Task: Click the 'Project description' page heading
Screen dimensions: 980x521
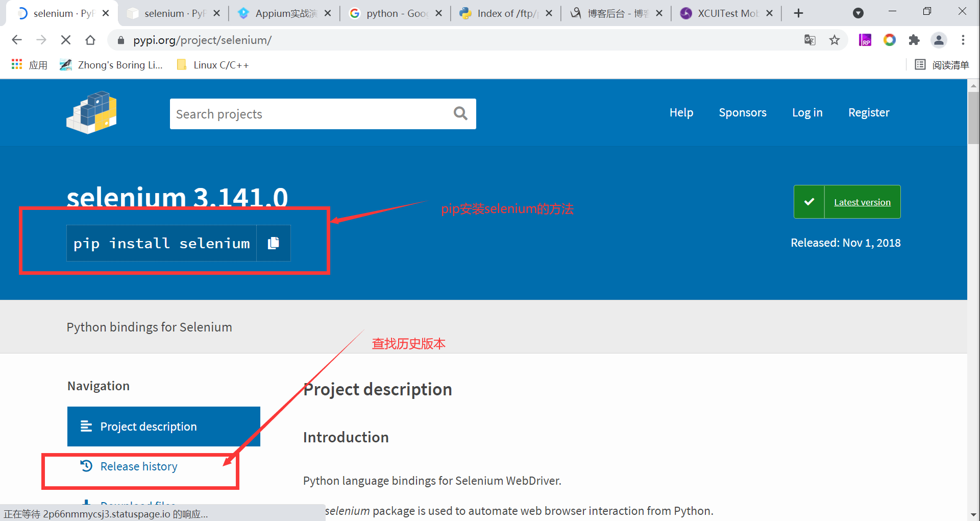Action: coord(378,389)
